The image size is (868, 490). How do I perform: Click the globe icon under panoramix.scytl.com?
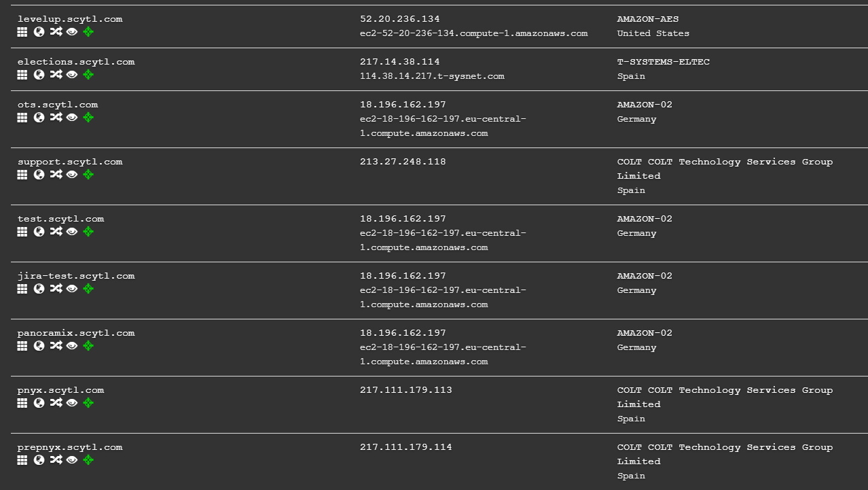tap(39, 346)
